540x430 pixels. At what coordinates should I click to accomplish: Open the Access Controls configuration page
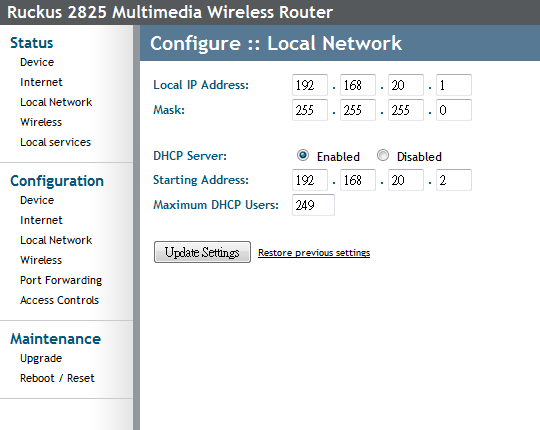pyautogui.click(x=60, y=300)
